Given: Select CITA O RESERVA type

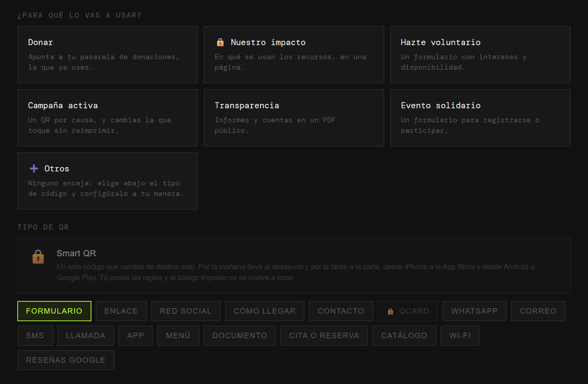Looking at the screenshot, I should 324,336.
